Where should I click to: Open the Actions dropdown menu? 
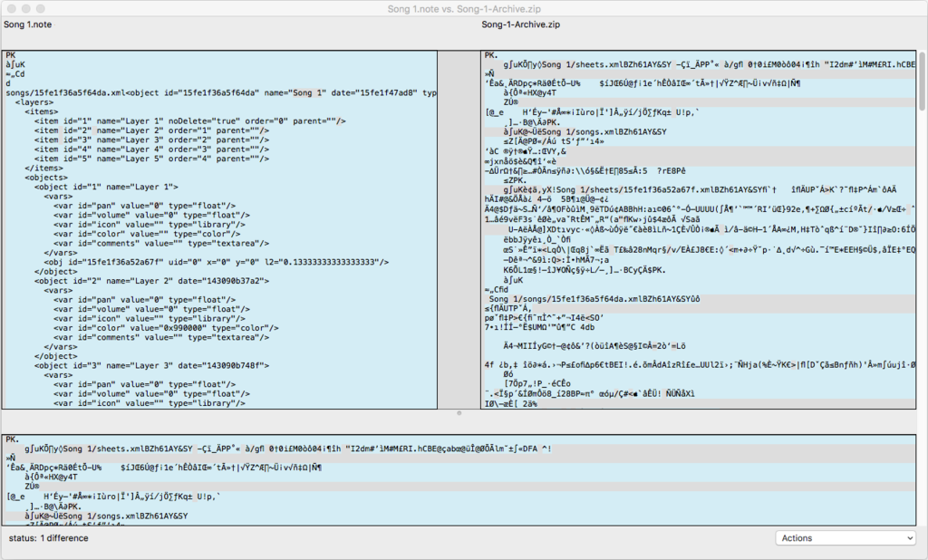[846, 537]
